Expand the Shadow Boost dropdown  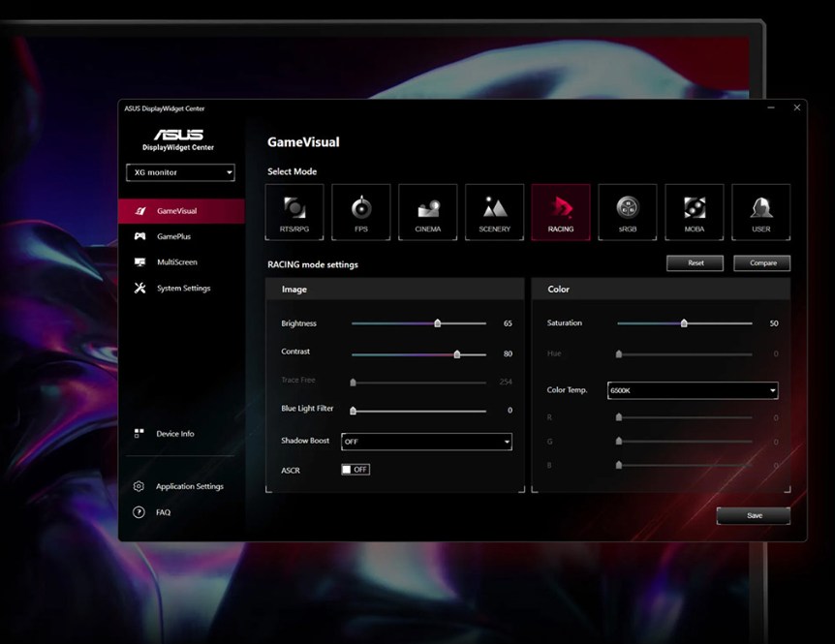tap(426, 442)
